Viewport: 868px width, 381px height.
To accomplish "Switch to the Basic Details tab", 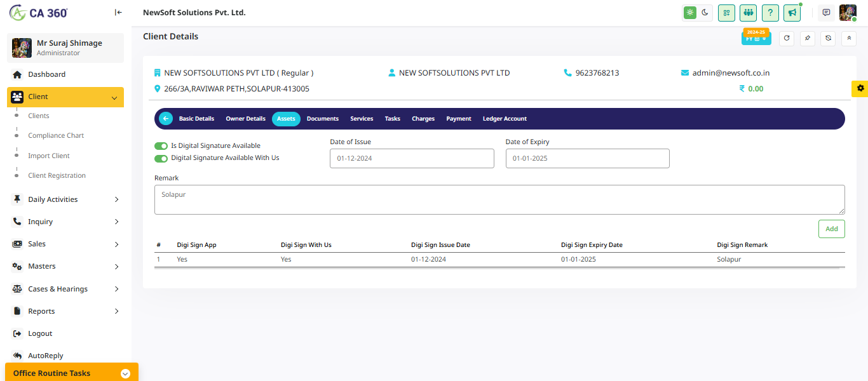I will point(196,119).
